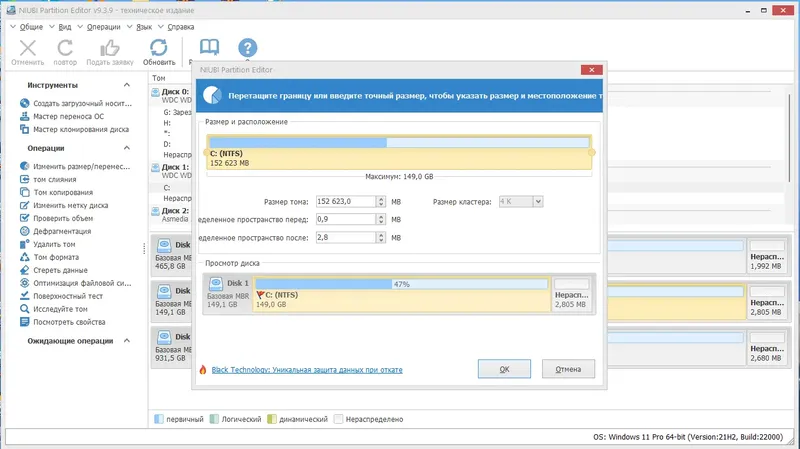
Task: Click the OK button
Action: (x=504, y=369)
